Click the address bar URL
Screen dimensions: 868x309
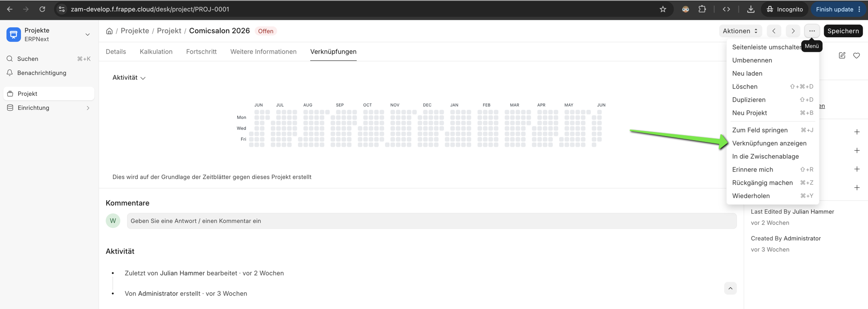150,9
